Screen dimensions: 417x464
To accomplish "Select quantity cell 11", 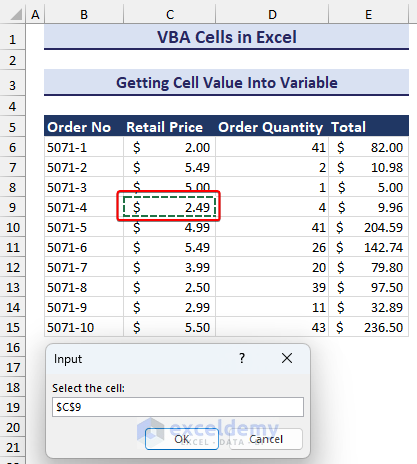I will pos(272,307).
